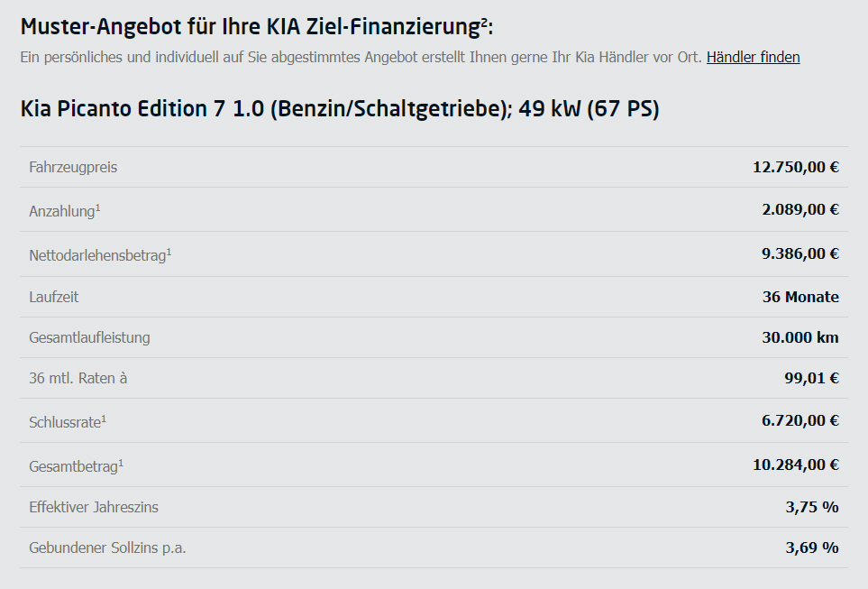Open the Händler finden link

(753, 57)
